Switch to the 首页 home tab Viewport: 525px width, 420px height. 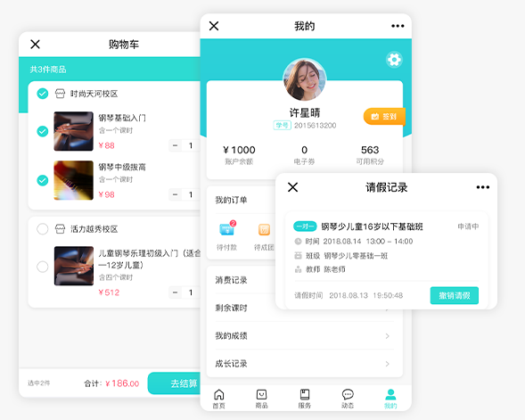219,399
